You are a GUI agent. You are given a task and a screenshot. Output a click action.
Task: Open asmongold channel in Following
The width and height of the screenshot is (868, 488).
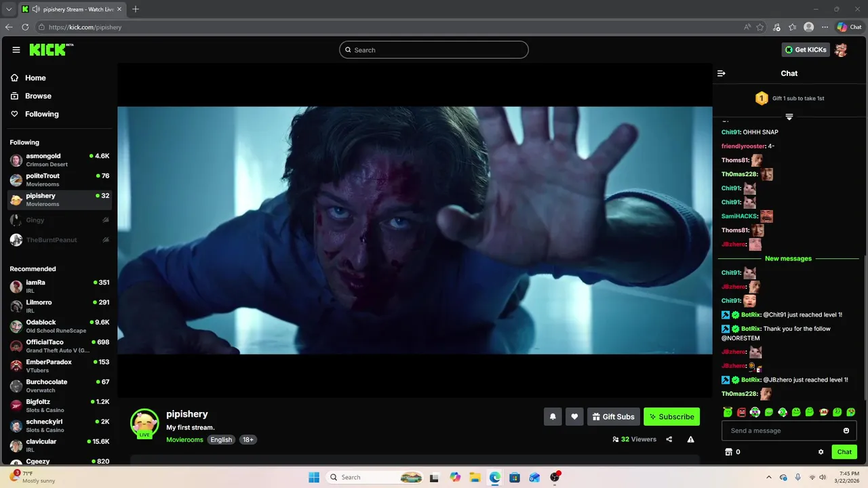coord(60,160)
